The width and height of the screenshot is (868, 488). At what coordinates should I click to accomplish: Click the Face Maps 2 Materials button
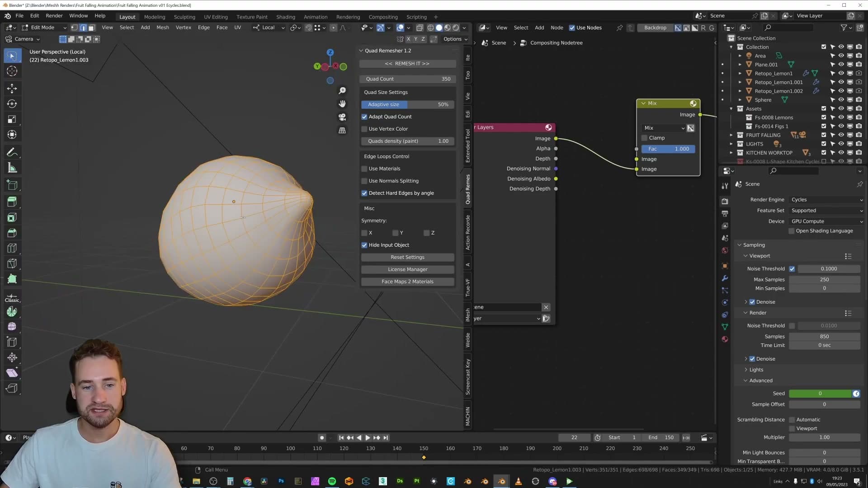click(407, 282)
